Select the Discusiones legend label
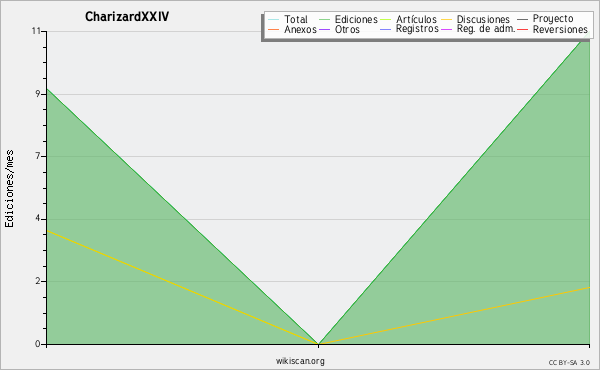 (x=483, y=19)
